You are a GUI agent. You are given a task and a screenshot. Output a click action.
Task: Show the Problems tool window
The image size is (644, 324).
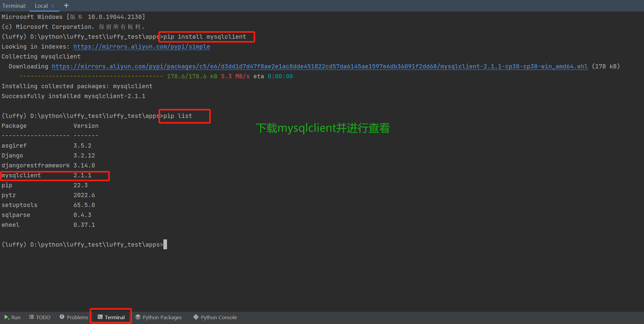coord(74,317)
